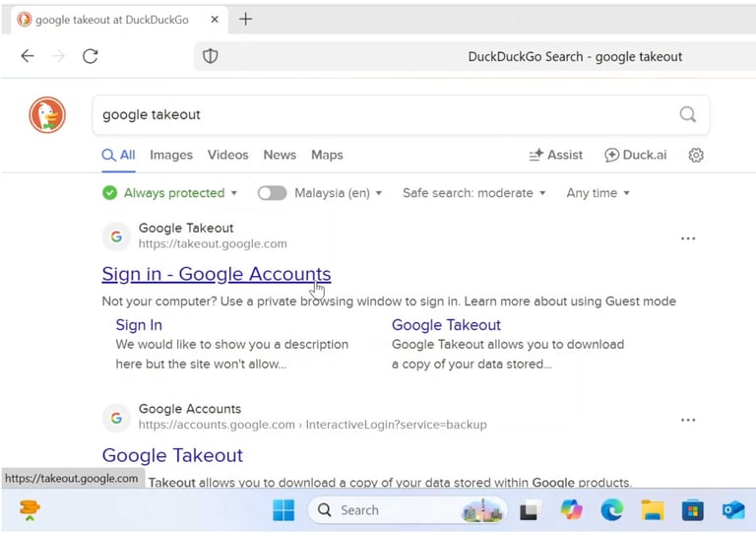The height and width of the screenshot is (534, 756).
Task: Open Safe search: moderate dropdown
Action: pos(473,193)
